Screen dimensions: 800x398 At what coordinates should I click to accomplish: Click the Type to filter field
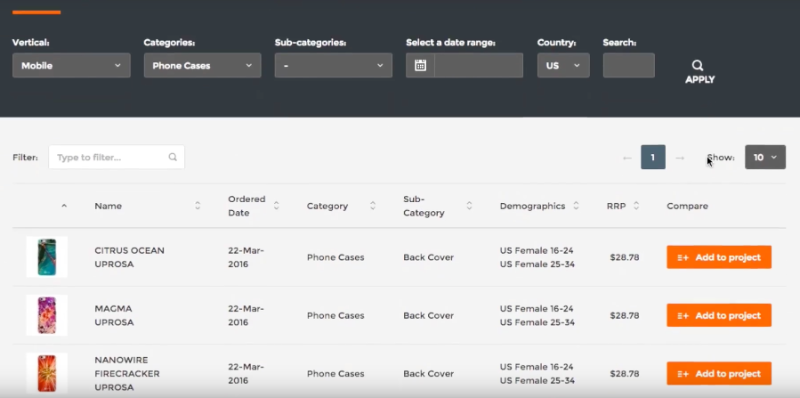click(x=116, y=157)
